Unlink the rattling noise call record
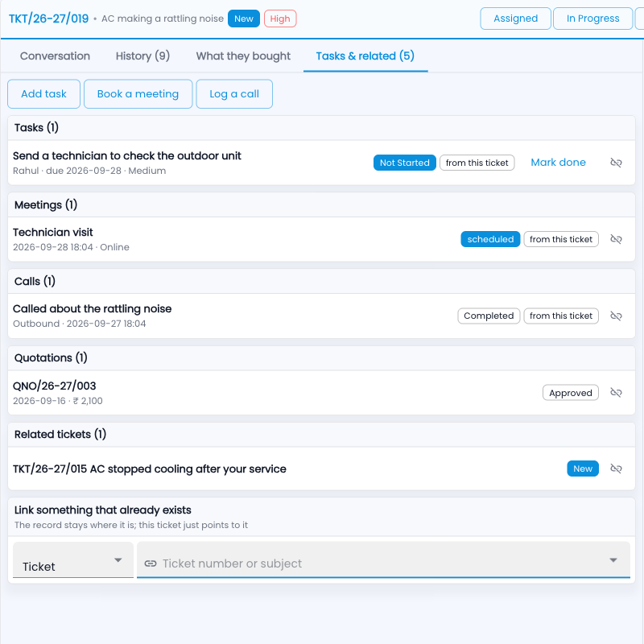 pos(616,316)
